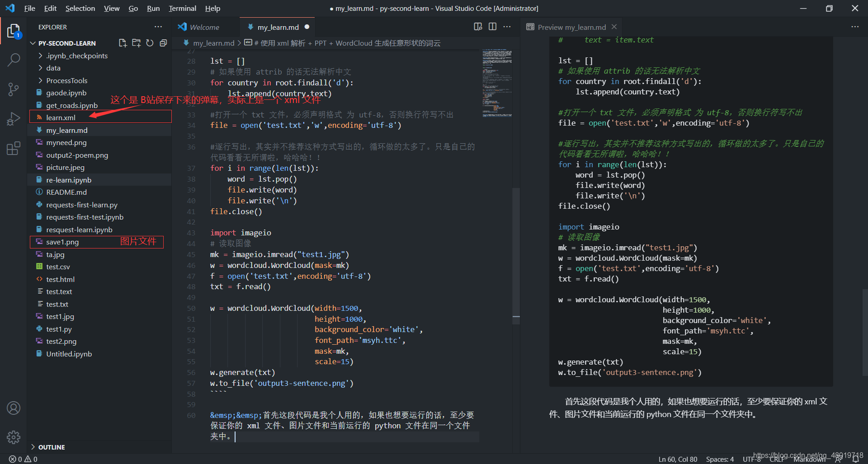Click the unsaved dot on my_learn.md tab
The image size is (868, 464).
pos(307,27)
